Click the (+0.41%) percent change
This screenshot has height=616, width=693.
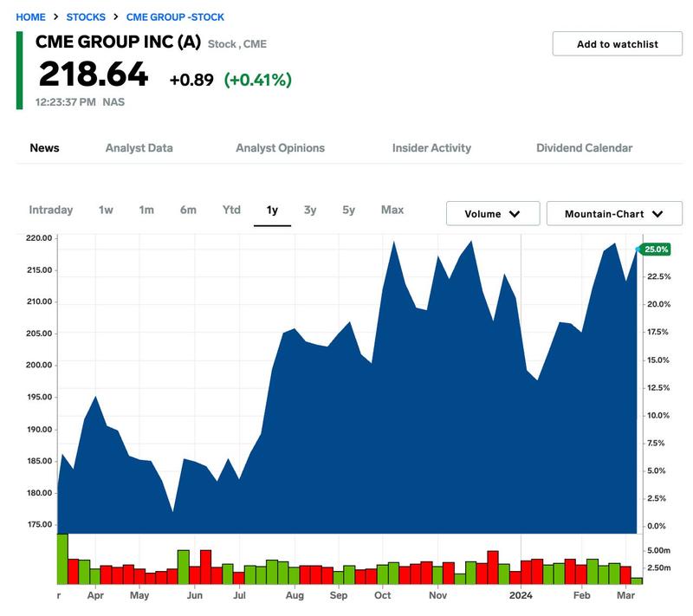(x=257, y=80)
